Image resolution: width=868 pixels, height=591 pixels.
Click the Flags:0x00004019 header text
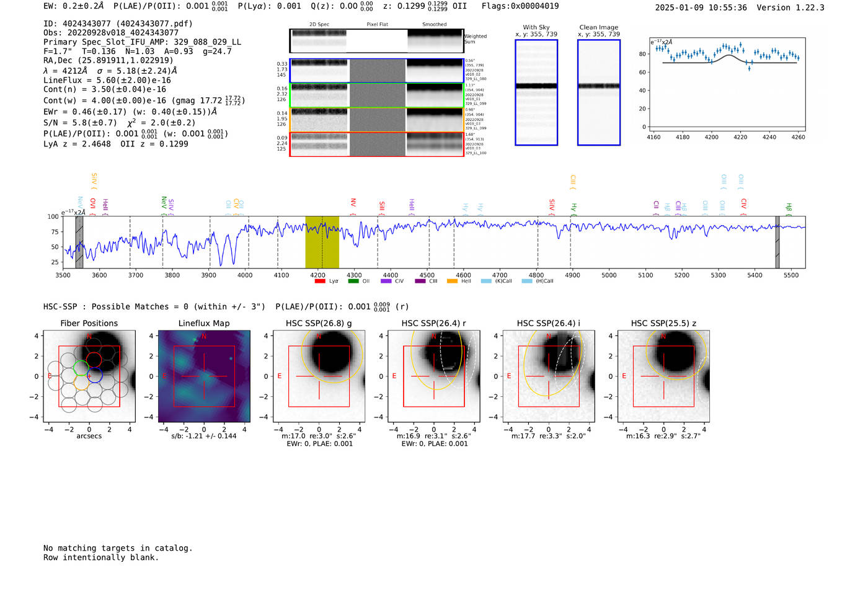(520, 6)
